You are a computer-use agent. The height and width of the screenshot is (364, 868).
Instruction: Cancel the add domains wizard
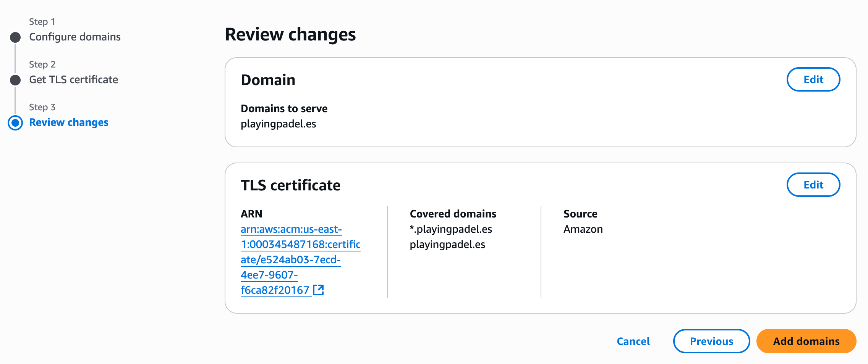pos(633,341)
